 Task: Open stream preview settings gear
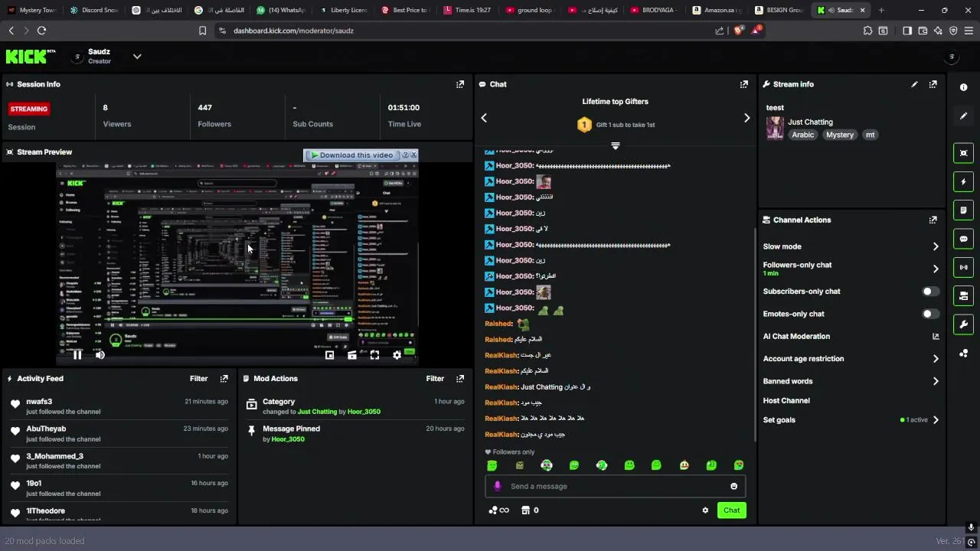pos(397,355)
